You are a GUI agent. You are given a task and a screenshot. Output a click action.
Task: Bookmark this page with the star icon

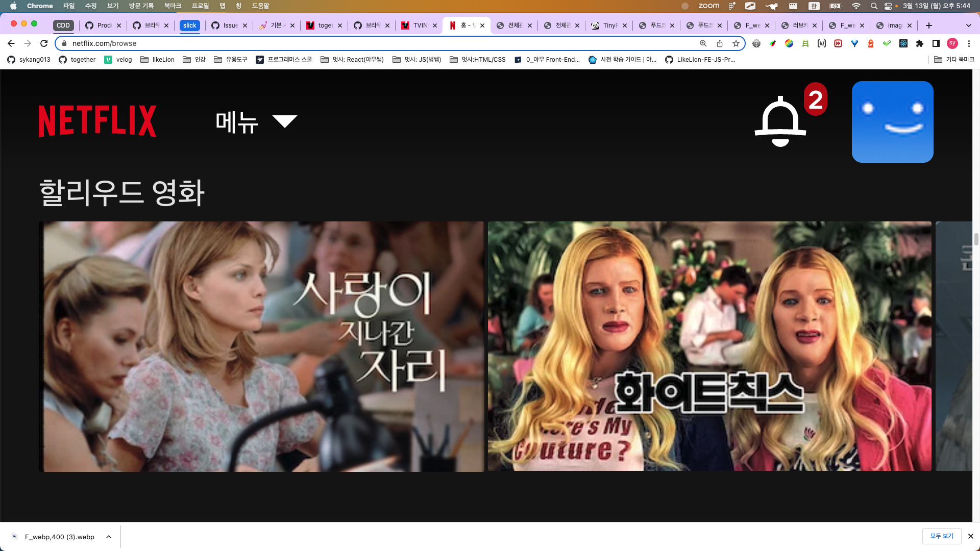tap(736, 43)
